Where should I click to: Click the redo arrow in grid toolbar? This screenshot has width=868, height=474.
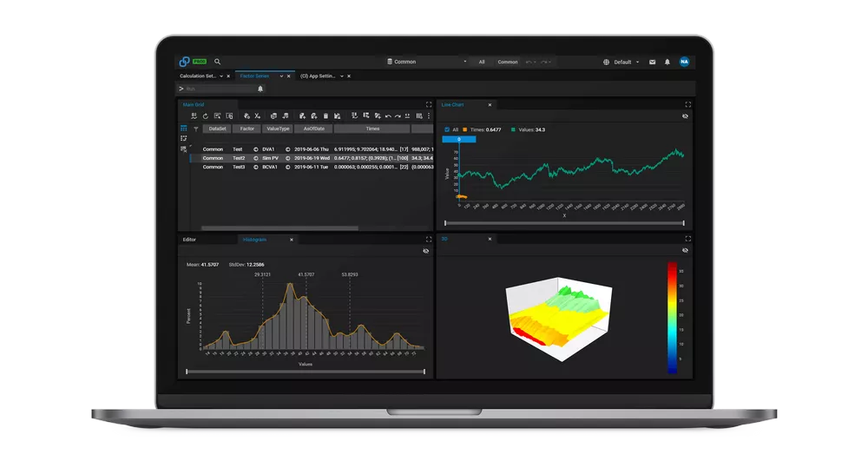(x=398, y=116)
